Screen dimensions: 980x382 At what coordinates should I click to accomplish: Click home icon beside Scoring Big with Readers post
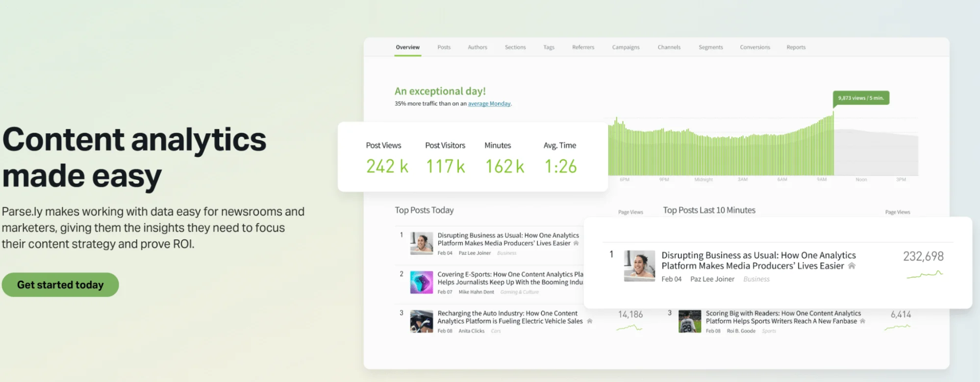(862, 321)
